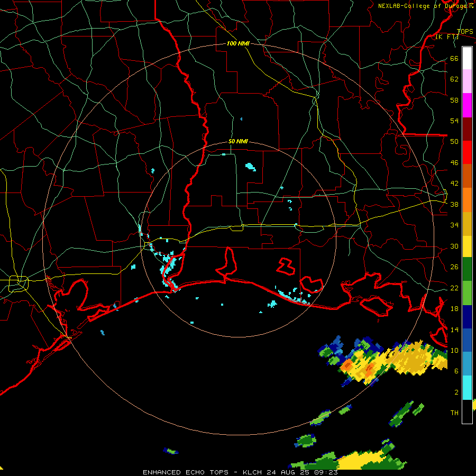Viewport: 476px width, 476px height.
Task: Select the magenta legend swatch
Action: coord(467,105)
